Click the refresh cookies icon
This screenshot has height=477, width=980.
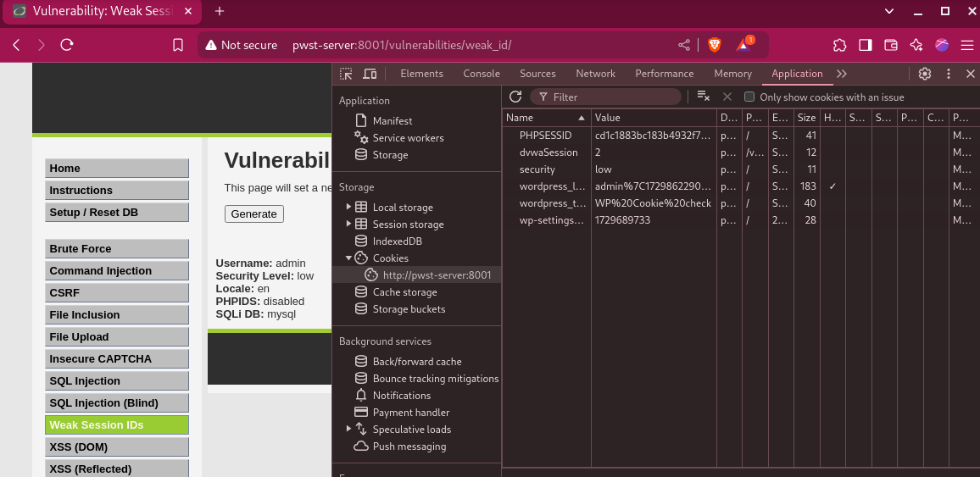tap(515, 97)
